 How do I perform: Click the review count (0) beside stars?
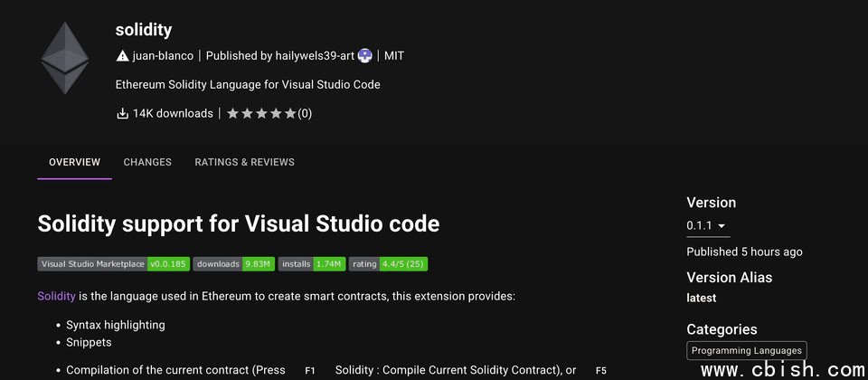click(305, 114)
